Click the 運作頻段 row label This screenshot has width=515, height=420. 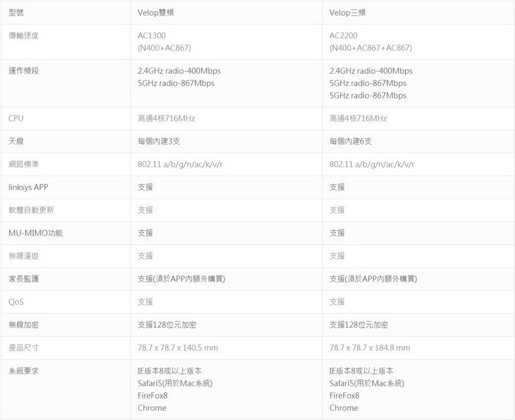tap(23, 71)
